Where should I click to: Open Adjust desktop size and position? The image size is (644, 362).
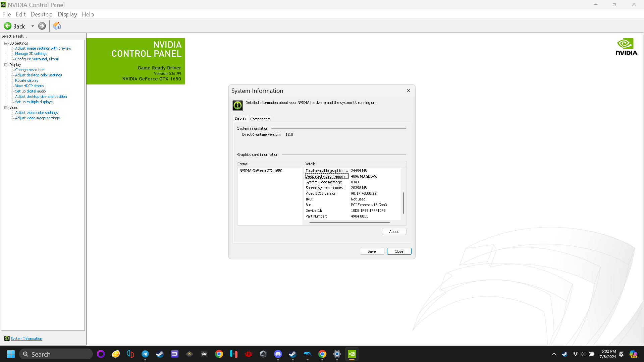pos(41,97)
